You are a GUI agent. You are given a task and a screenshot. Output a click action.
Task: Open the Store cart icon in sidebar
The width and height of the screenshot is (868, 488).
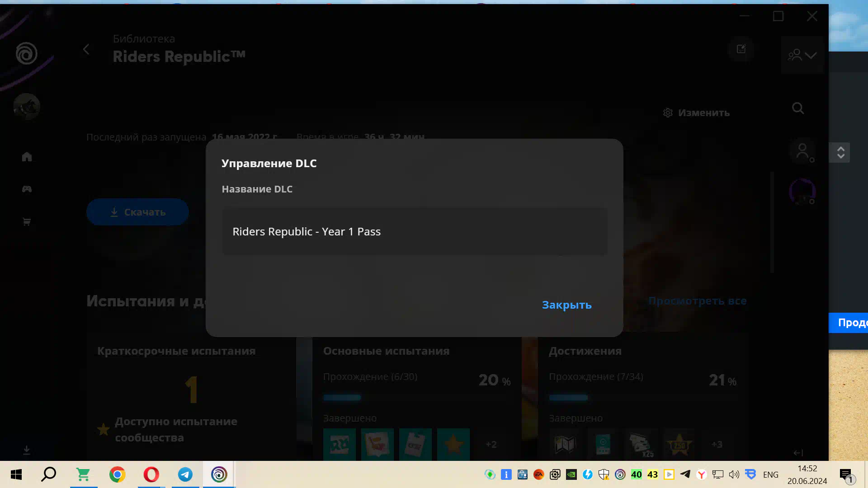27,221
